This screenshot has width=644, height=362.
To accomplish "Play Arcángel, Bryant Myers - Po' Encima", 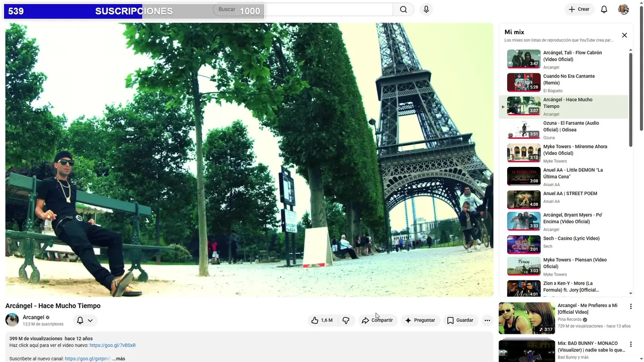I will point(563,222).
